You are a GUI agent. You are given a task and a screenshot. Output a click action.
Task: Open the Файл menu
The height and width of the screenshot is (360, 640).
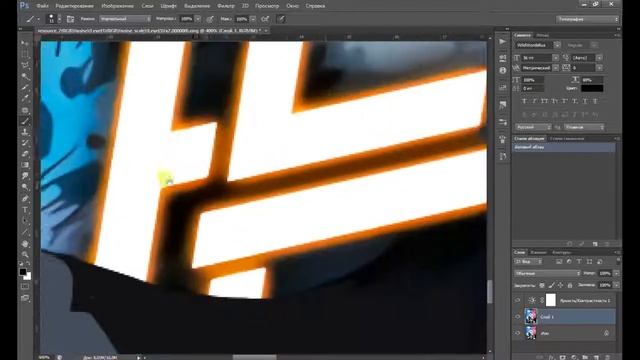[42, 6]
